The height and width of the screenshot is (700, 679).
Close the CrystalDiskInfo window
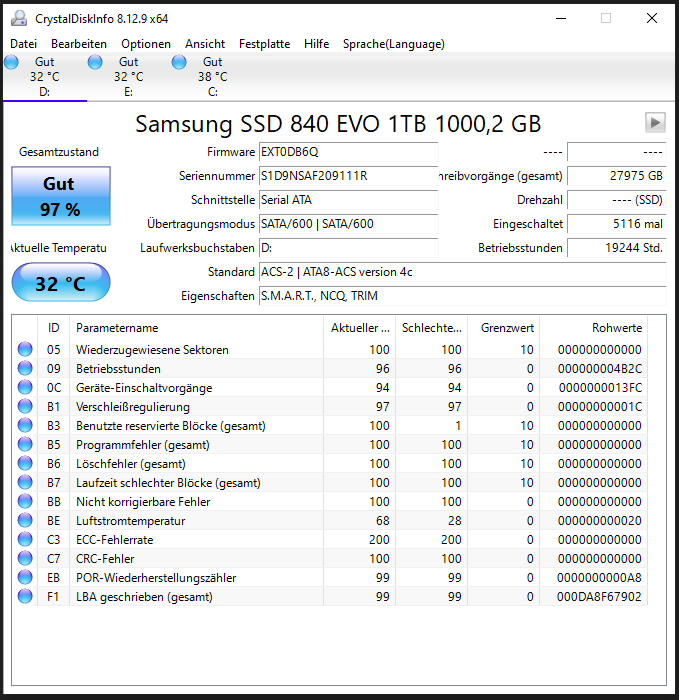point(652,18)
